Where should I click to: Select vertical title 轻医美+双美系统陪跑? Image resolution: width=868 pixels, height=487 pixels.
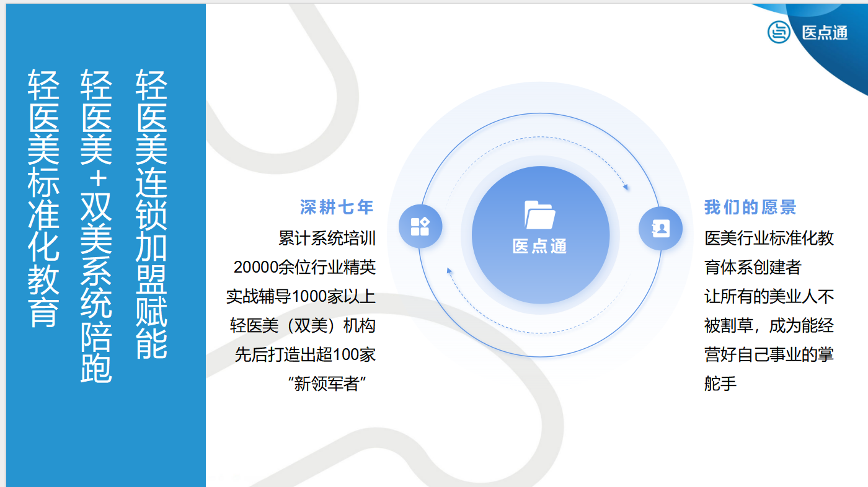(96, 226)
